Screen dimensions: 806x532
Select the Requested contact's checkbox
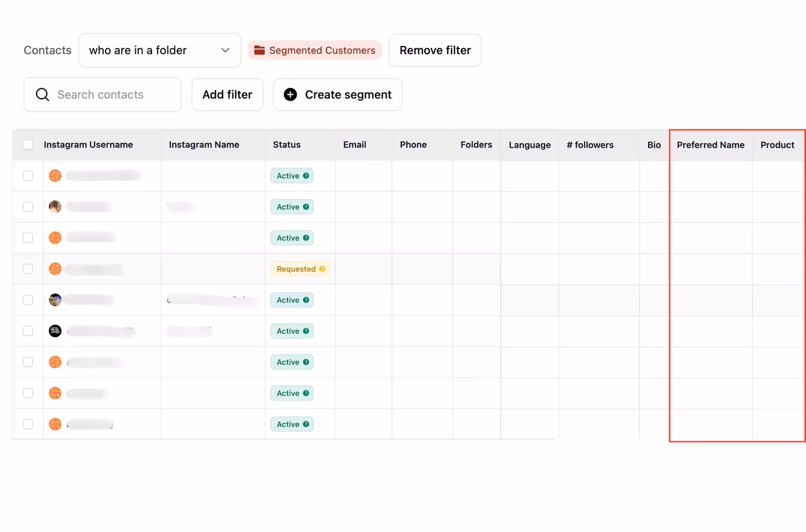pos(28,269)
